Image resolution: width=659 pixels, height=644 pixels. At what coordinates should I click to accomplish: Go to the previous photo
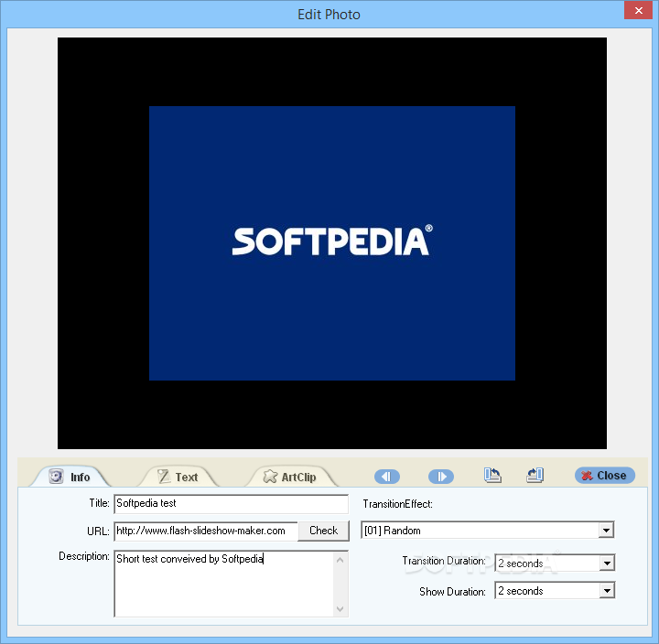[386, 477]
